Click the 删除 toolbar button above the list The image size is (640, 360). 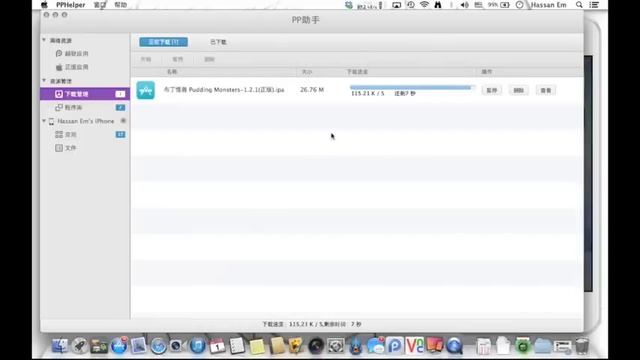tap(209, 59)
